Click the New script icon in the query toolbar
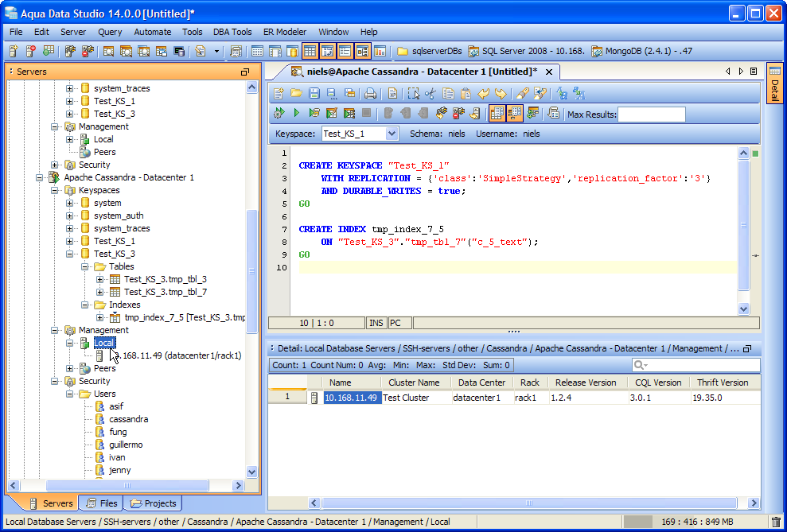The width and height of the screenshot is (787, 532). pos(279,93)
